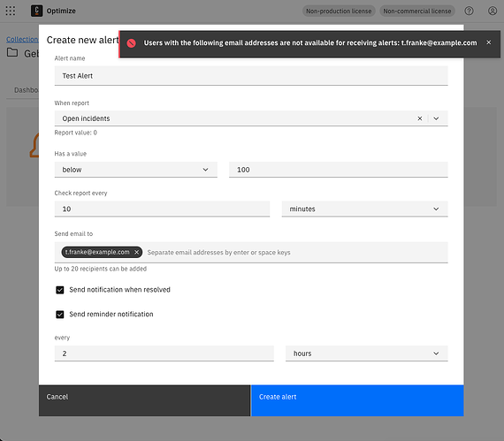Viewport: 504px width, 441px height.
Task: Click the Camunda Optimize logo icon
Action: [36, 11]
